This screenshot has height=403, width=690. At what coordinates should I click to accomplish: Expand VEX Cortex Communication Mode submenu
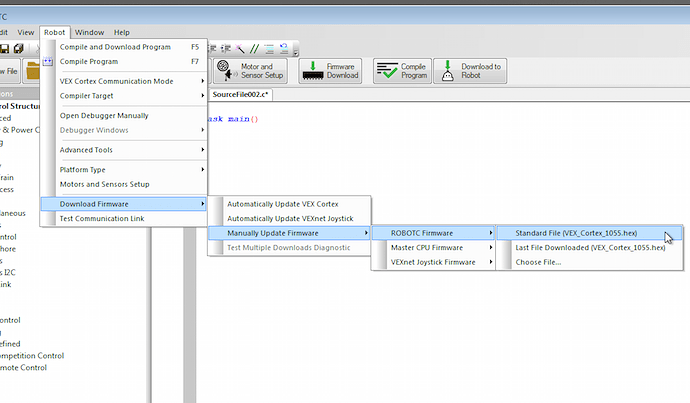(124, 81)
